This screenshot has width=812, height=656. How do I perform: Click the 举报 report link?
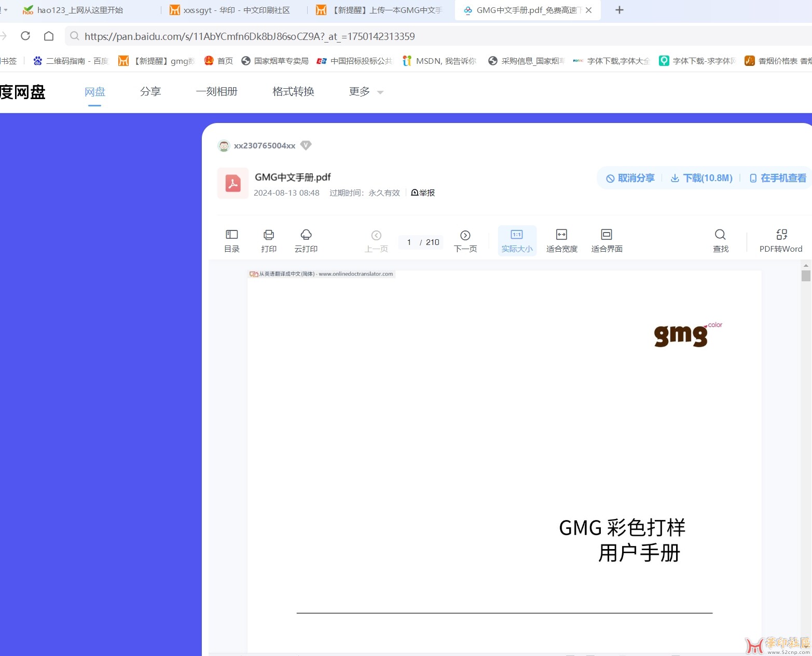point(423,193)
